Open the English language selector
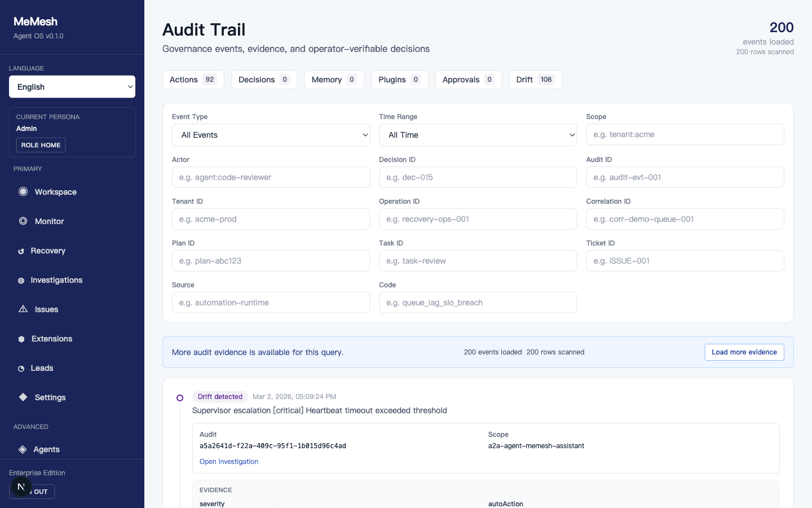812x508 pixels. click(x=72, y=86)
